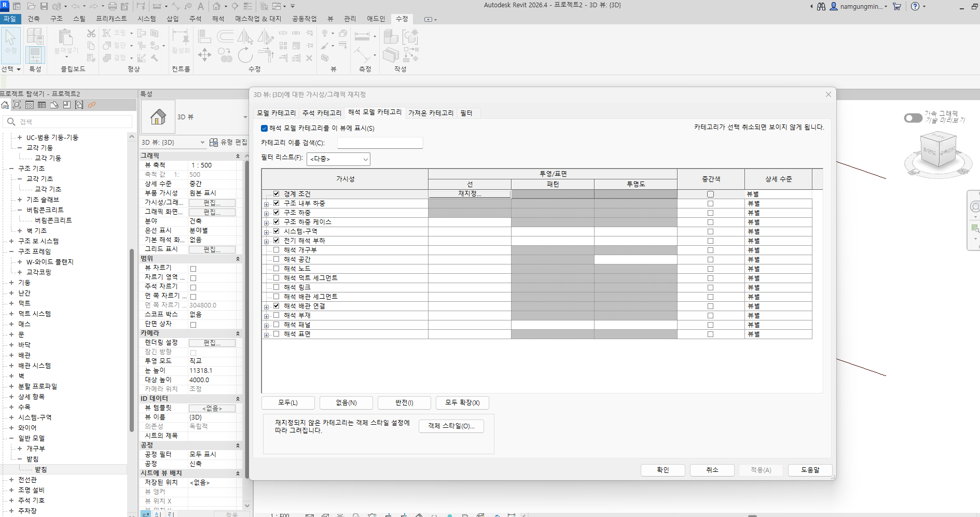Open the default 3D view house icon
Image resolution: width=980 pixels, height=517 pixels.
pyautogui.click(x=217, y=6)
